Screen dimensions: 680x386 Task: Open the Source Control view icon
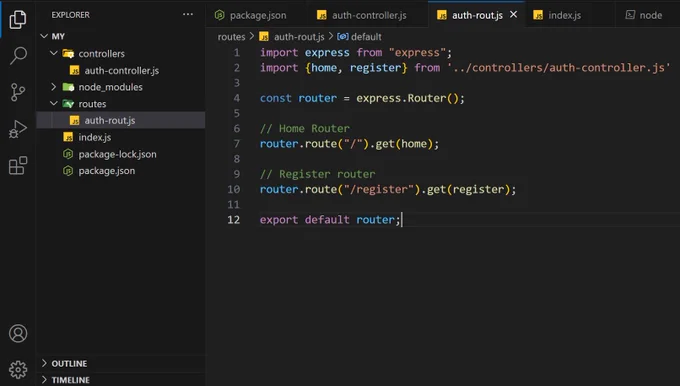[x=18, y=92]
